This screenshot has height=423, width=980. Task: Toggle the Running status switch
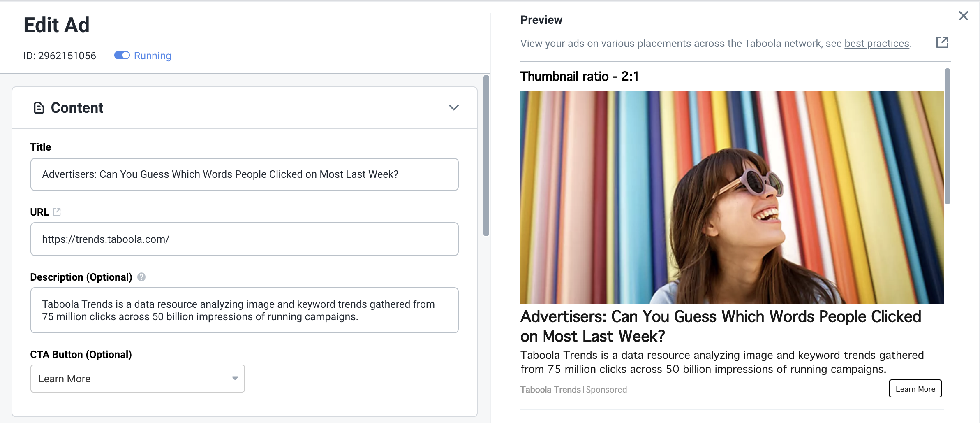pyautogui.click(x=122, y=56)
